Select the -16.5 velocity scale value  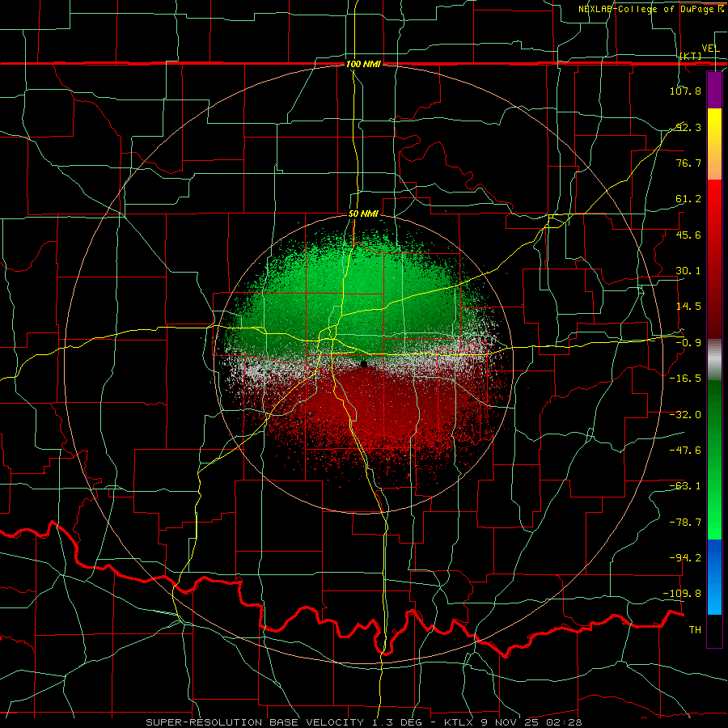click(685, 379)
